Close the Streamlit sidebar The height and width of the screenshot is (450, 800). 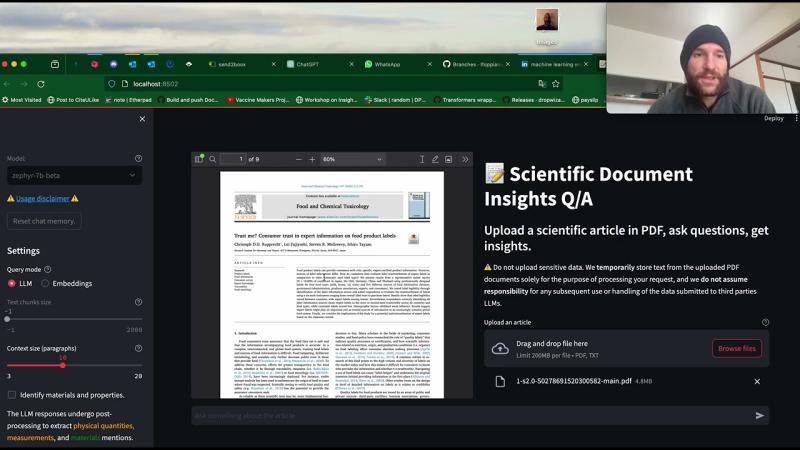142,119
